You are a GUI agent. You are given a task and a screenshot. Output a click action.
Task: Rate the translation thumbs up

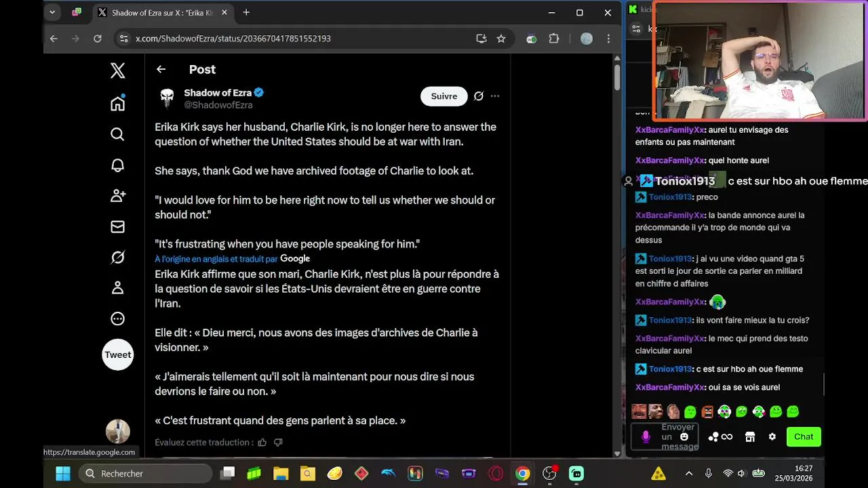[x=262, y=443]
